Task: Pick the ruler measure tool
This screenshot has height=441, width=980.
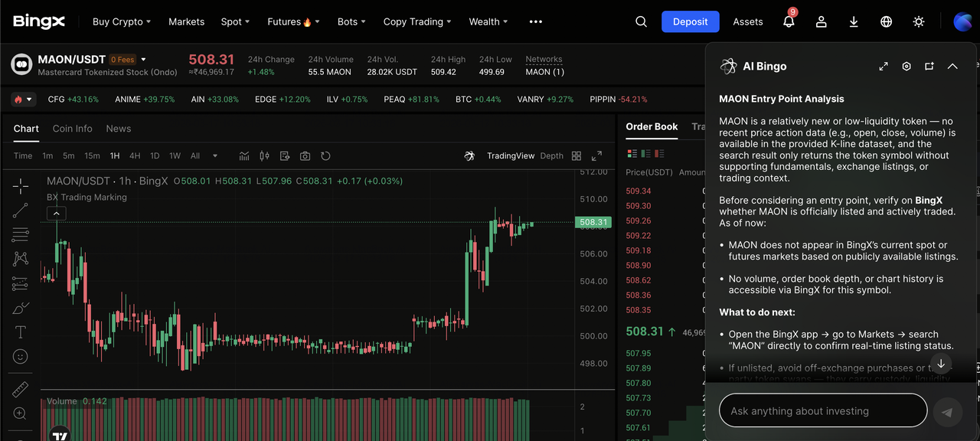Action: pyautogui.click(x=21, y=389)
